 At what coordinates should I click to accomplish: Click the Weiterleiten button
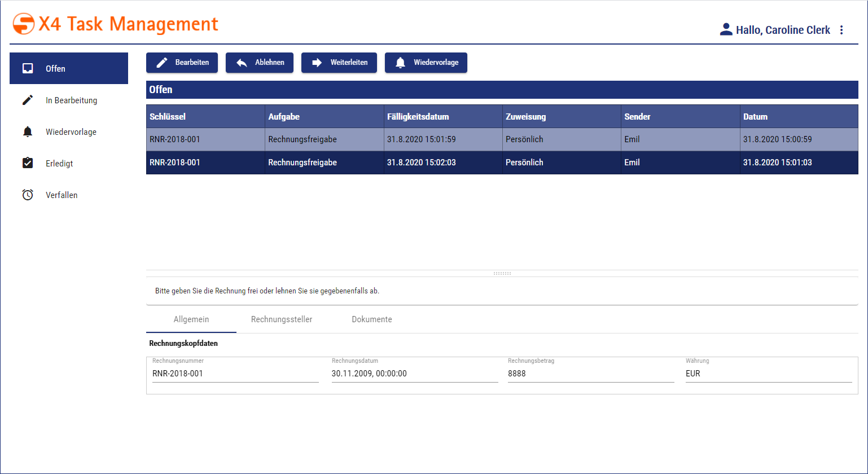pyautogui.click(x=339, y=62)
